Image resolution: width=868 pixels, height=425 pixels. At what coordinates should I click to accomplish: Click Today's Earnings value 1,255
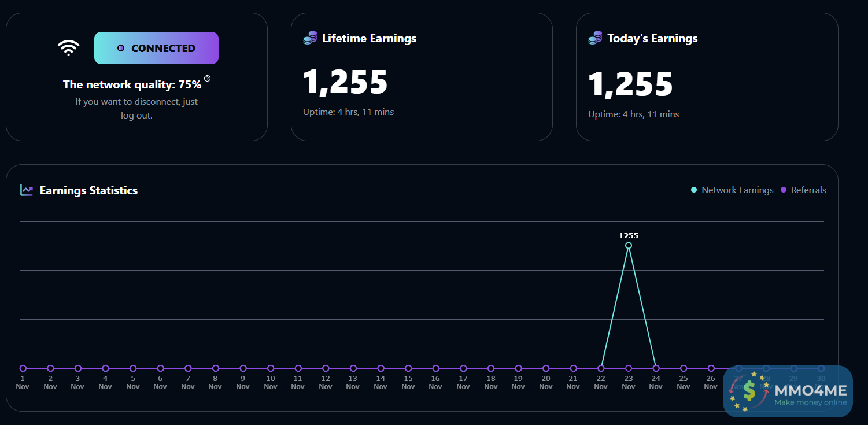pos(630,84)
